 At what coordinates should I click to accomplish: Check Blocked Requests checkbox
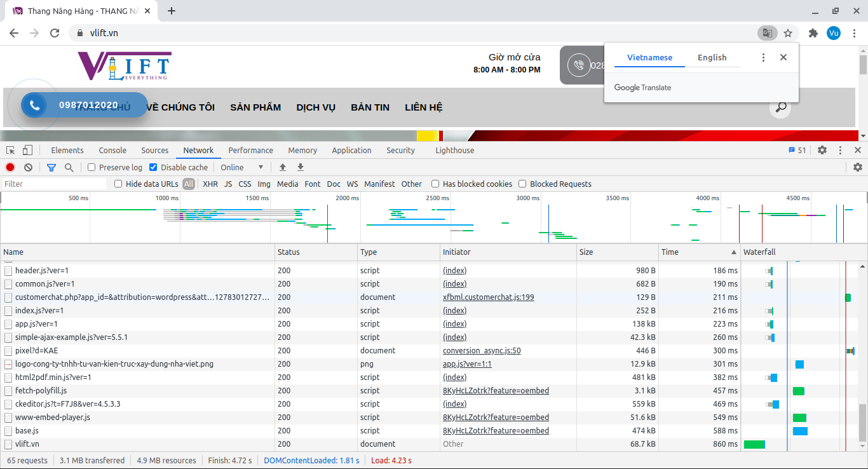(x=522, y=184)
